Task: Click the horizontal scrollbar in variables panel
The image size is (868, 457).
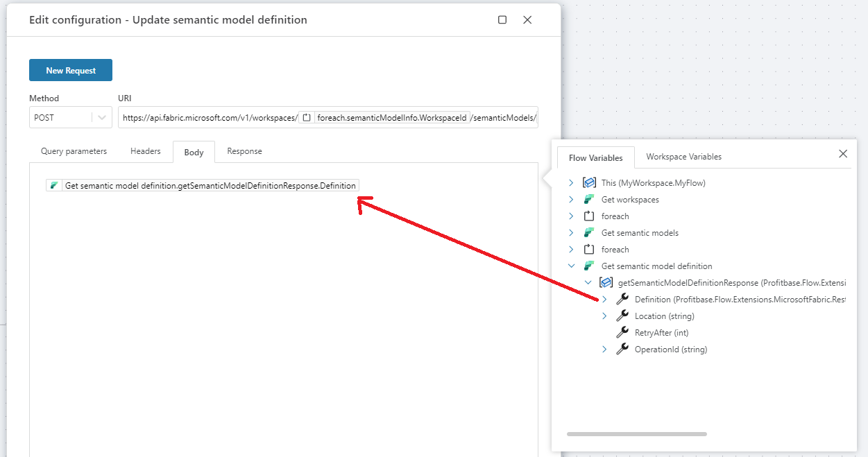Action: (636, 434)
